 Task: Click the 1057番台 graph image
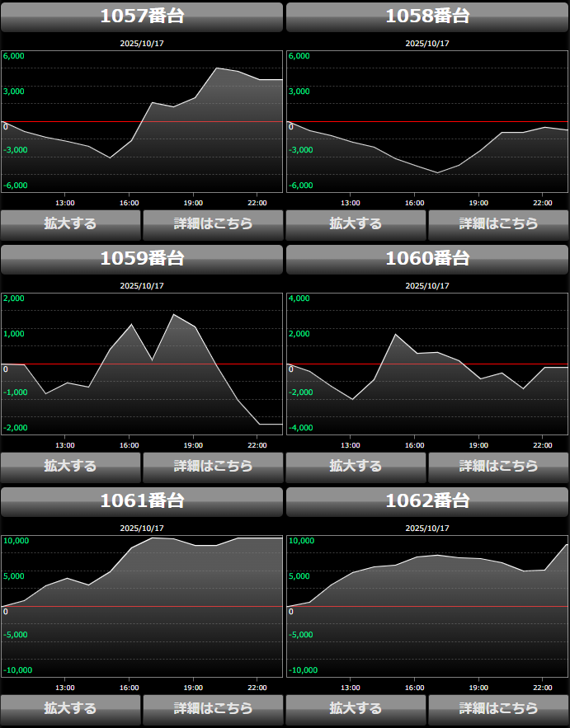point(142,124)
